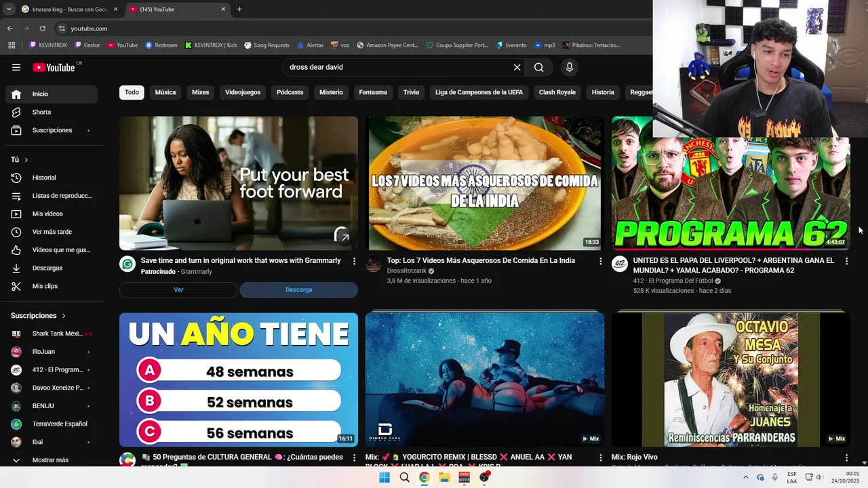Open Shorts in the sidebar
868x488 pixels.
[52, 112]
